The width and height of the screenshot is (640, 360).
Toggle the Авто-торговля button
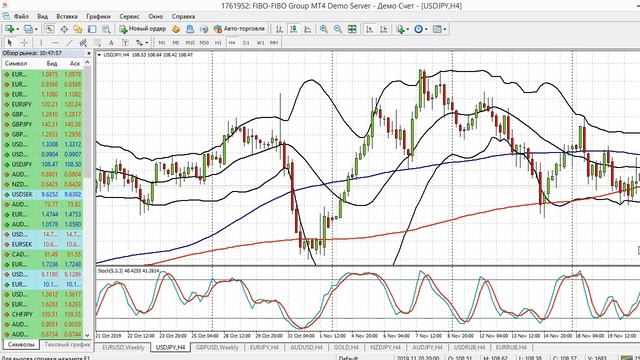click(239, 29)
